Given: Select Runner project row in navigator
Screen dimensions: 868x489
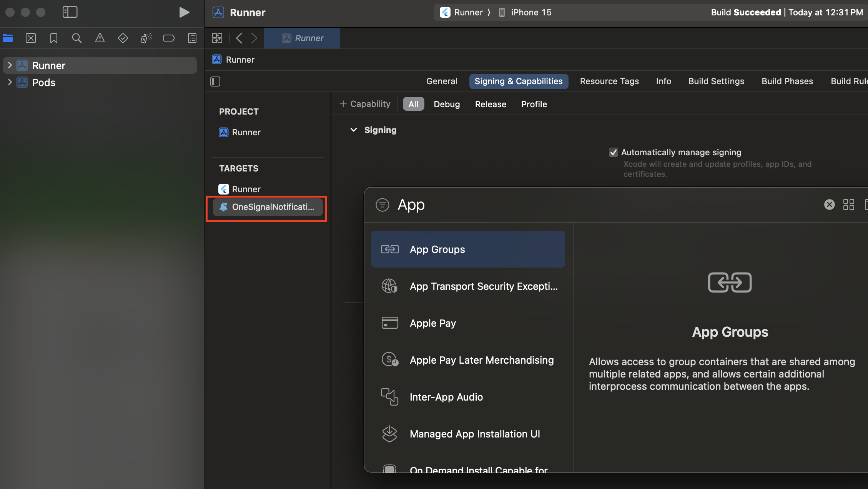Looking at the screenshot, I should click(100, 65).
